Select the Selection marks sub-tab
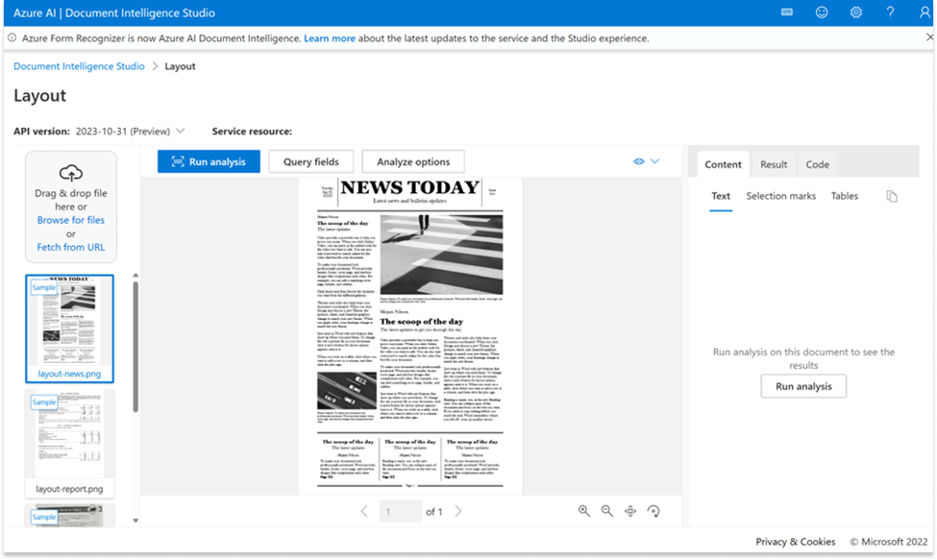 [x=780, y=196]
